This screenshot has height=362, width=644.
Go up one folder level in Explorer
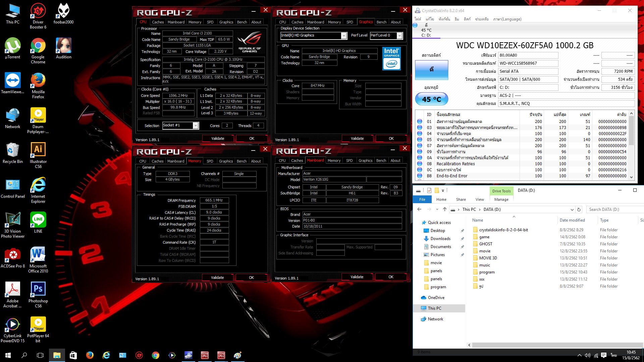click(445, 209)
